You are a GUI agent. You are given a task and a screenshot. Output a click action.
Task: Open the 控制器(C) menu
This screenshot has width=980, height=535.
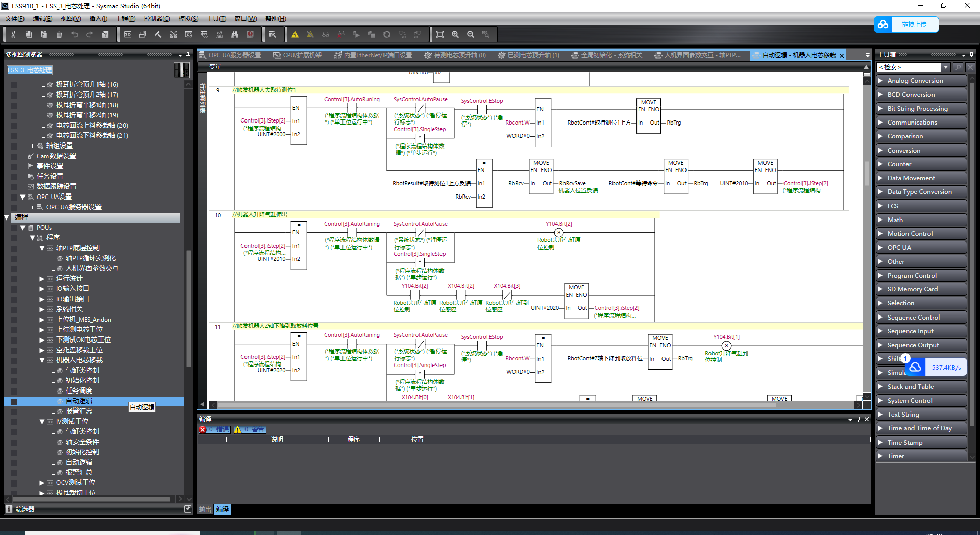(x=157, y=19)
